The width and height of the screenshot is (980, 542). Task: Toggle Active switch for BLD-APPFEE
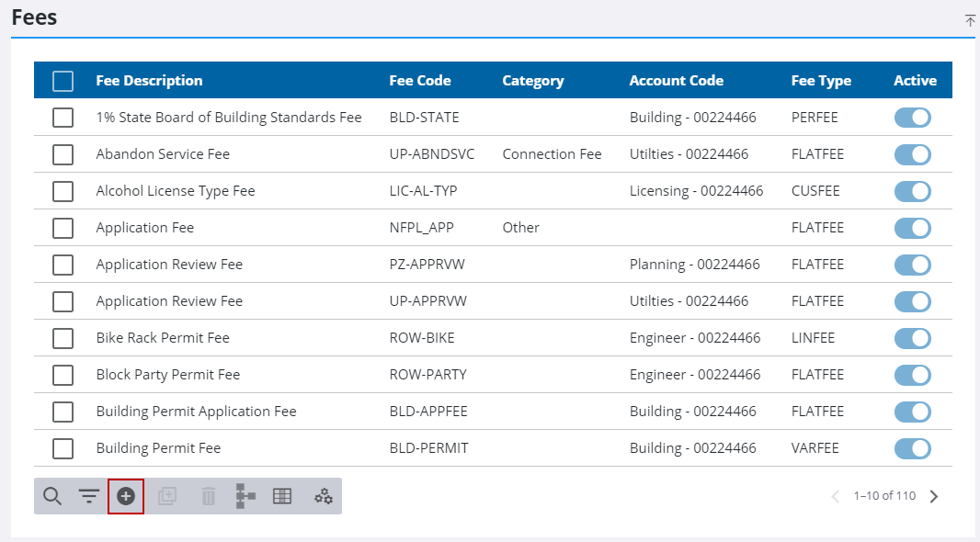pos(913,412)
